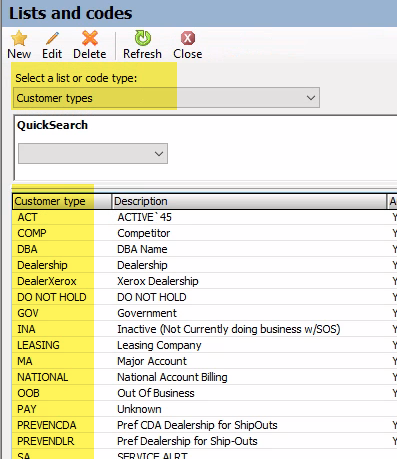Click the Inactive (Not Currently doing business) description
The height and width of the screenshot is (459, 397).
(x=229, y=329)
